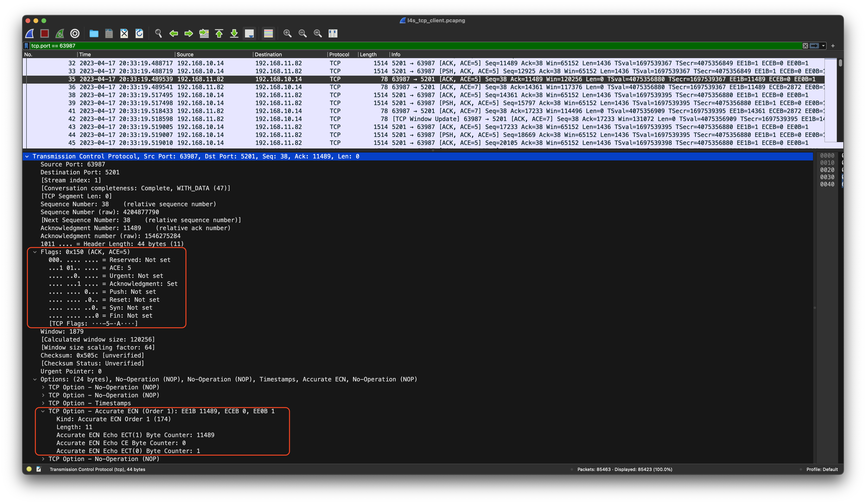
Task: Open the find packet search tool
Action: (x=158, y=33)
